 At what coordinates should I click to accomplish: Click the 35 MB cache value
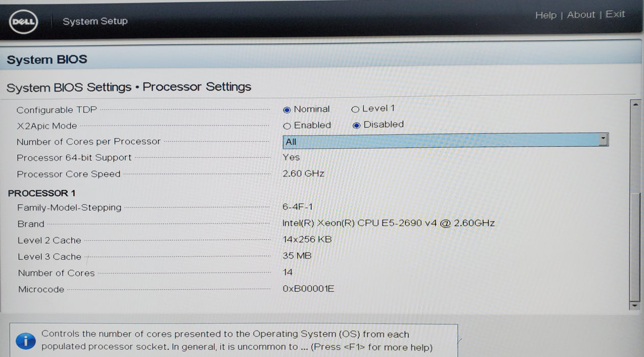point(297,256)
